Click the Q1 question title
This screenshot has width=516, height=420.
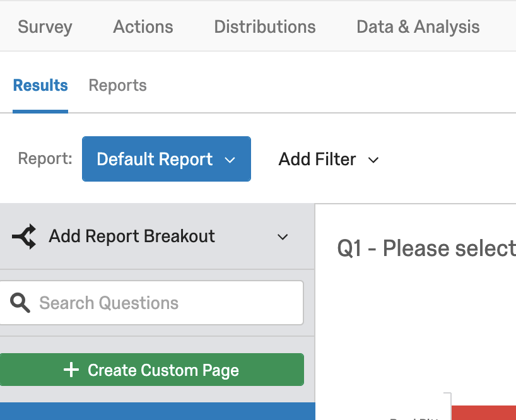tap(426, 248)
